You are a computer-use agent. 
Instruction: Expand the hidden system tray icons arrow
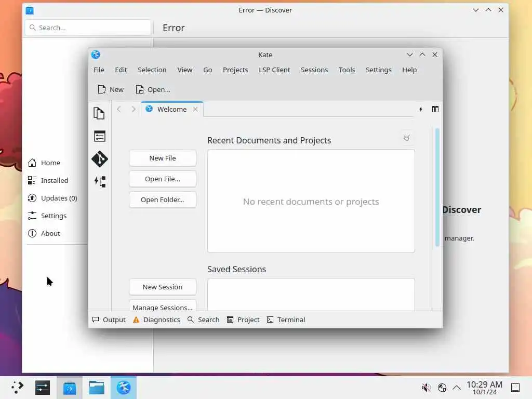[x=457, y=388]
